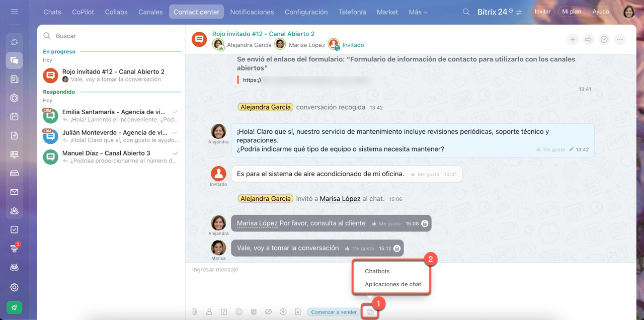The image size is (644, 320).
Task: Click the document form icon in message toolbar
Action: pyautogui.click(x=298, y=312)
